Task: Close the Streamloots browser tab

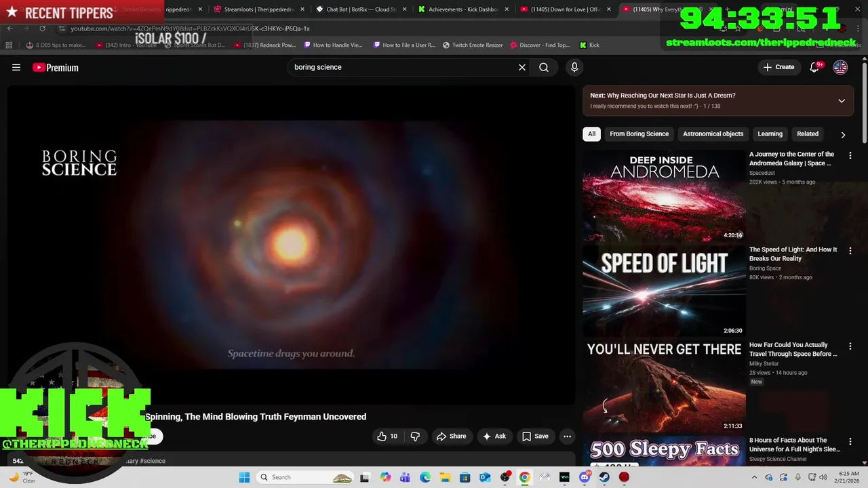Action: pyautogui.click(x=302, y=9)
